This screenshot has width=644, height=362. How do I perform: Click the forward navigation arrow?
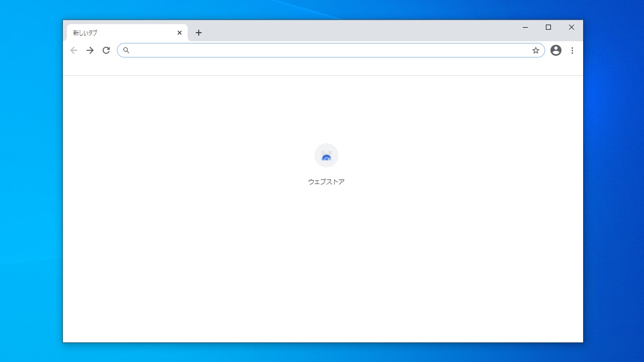90,50
